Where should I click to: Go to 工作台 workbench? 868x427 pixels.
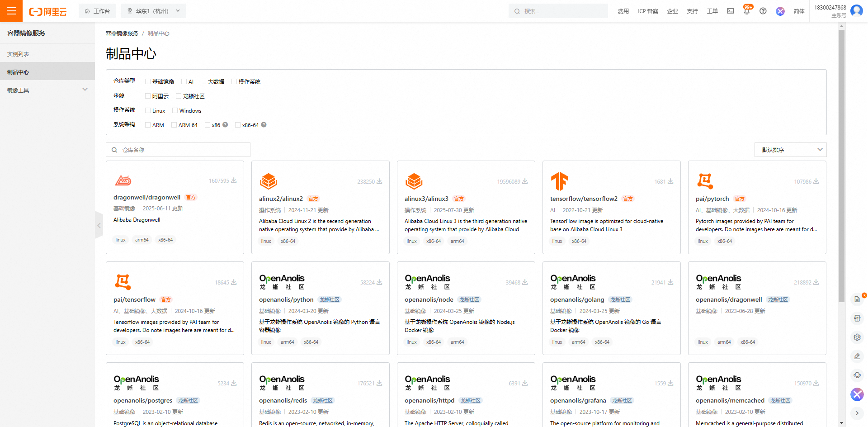pyautogui.click(x=97, y=11)
